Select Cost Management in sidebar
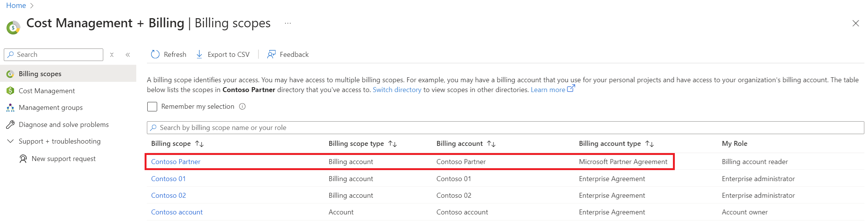Screen dimensions: 868x222 click(x=47, y=91)
